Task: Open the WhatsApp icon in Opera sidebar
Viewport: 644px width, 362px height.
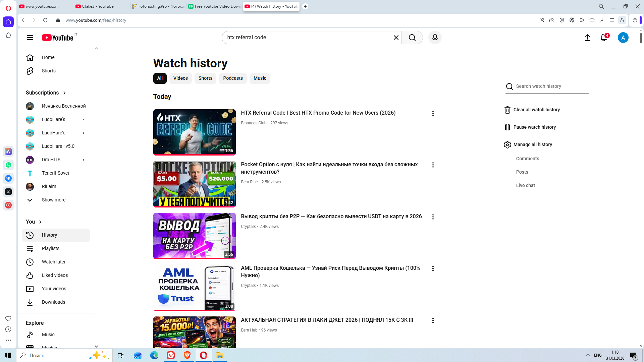Action: click(8, 165)
